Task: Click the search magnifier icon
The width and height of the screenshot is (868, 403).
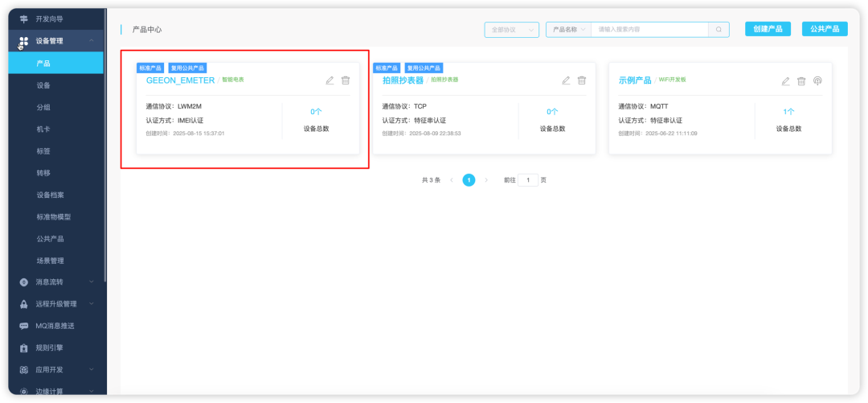Action: [719, 30]
